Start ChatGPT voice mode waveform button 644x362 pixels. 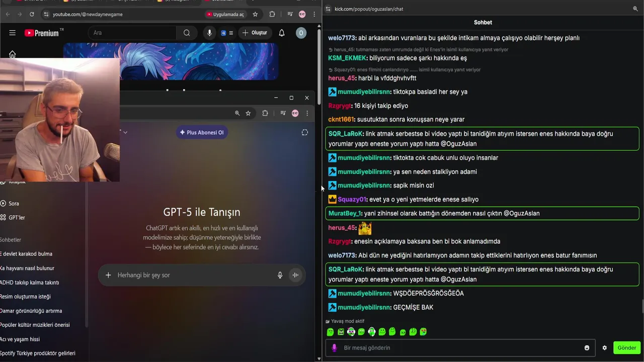[x=295, y=275]
